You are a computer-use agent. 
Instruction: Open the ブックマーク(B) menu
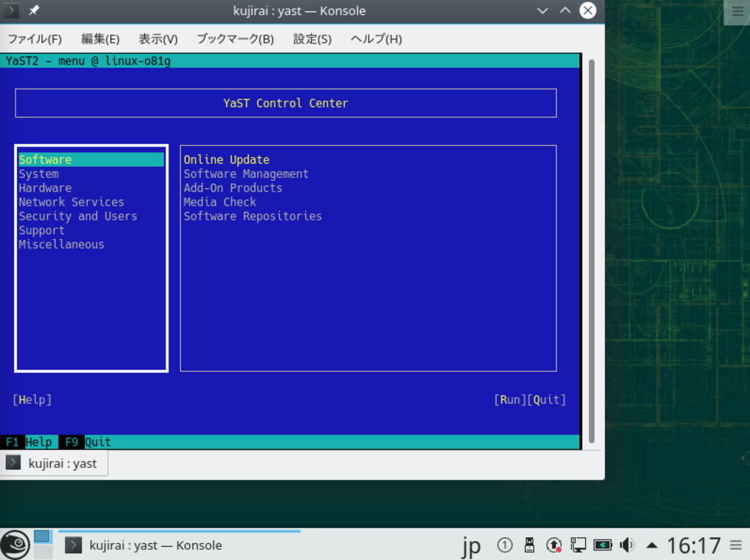[x=235, y=39]
